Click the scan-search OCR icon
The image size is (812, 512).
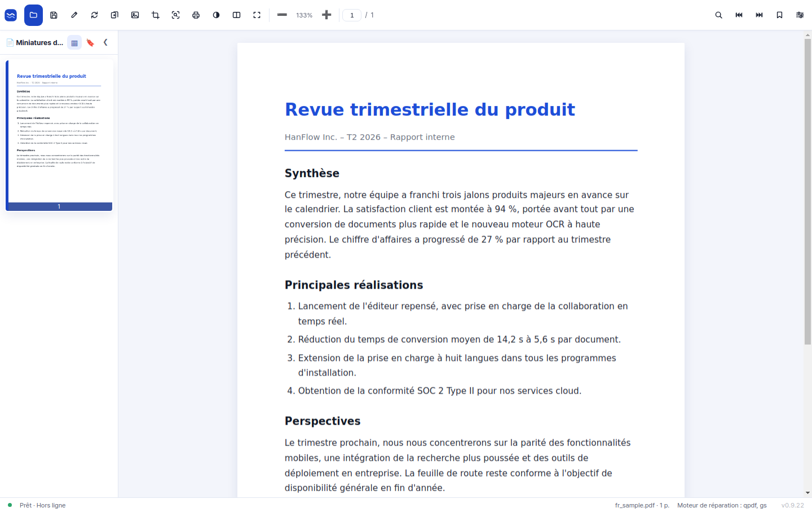[175, 15]
